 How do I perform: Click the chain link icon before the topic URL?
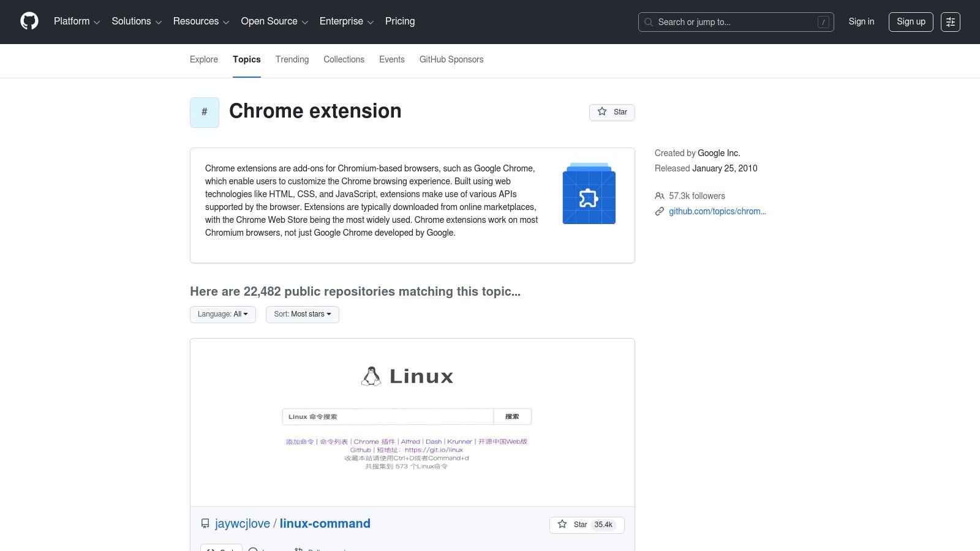click(x=660, y=211)
